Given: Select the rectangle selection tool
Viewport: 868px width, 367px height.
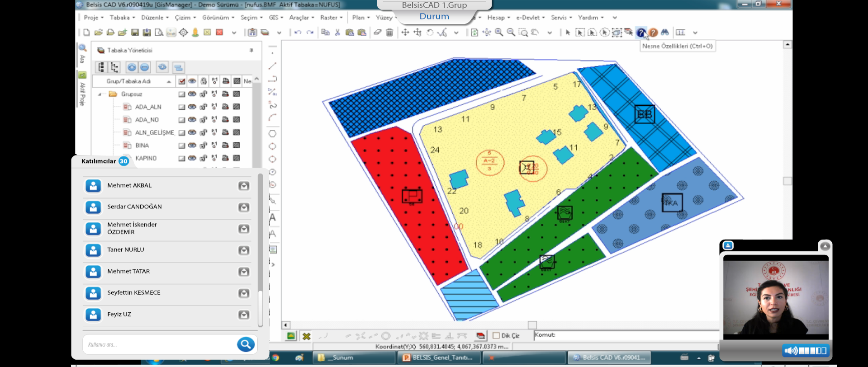Looking at the screenshot, I should point(580,33).
